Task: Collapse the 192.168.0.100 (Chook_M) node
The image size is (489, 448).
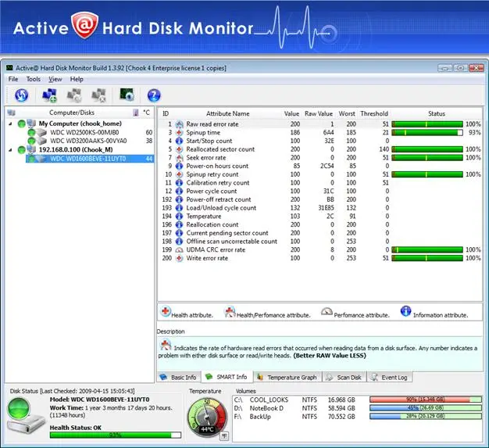Action: [11, 150]
